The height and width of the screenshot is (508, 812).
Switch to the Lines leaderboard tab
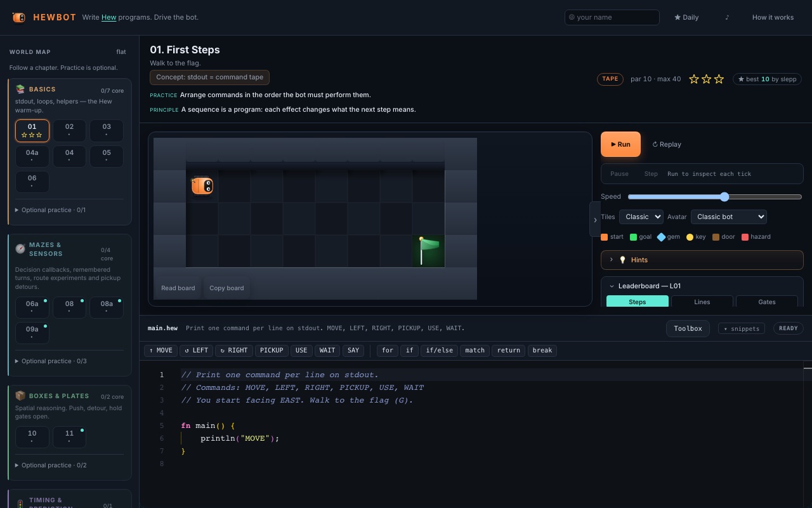point(702,302)
